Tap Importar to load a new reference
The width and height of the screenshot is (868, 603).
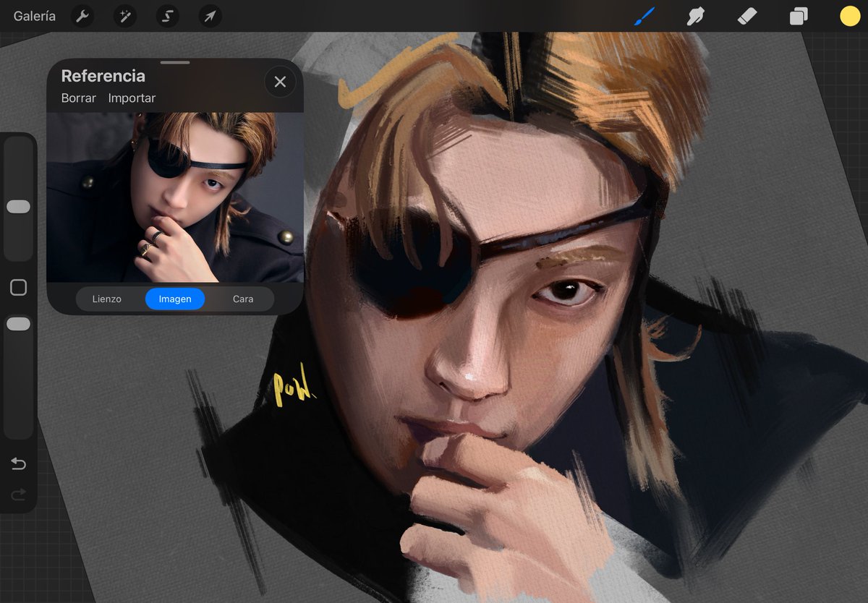point(132,98)
